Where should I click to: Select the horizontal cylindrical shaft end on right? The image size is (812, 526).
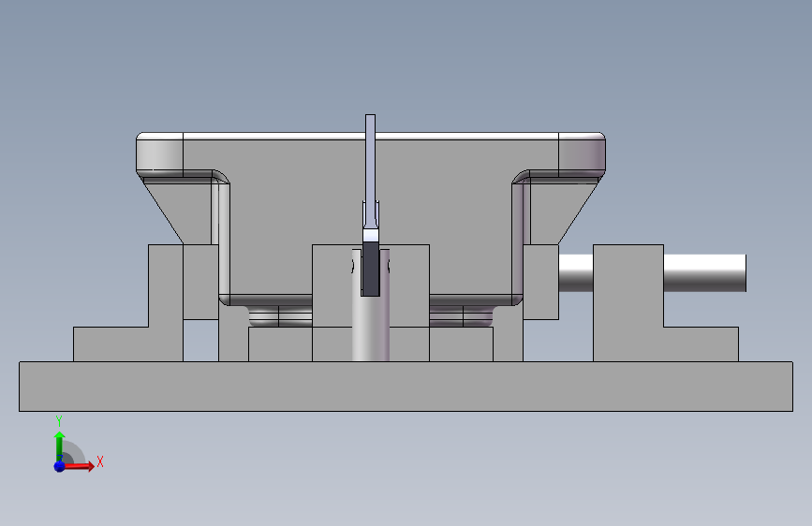coord(705,273)
